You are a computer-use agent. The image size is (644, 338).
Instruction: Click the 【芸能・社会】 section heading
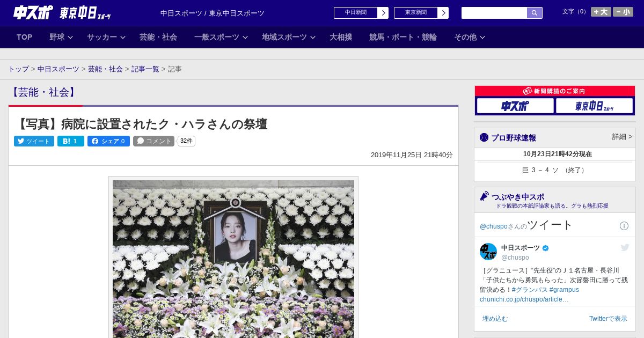point(43,92)
